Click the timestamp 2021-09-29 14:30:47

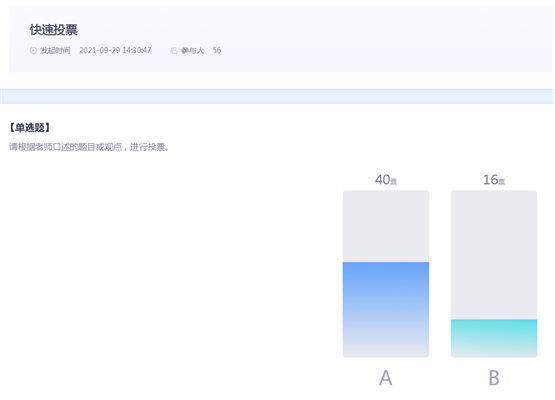[115, 50]
